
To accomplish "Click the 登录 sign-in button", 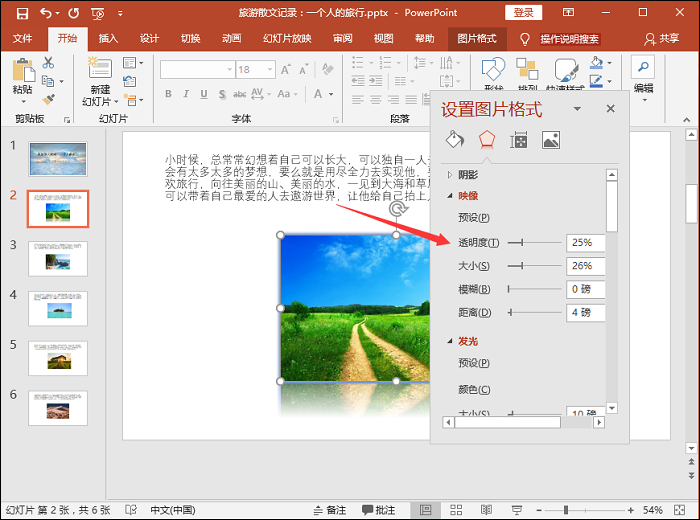I will point(524,12).
